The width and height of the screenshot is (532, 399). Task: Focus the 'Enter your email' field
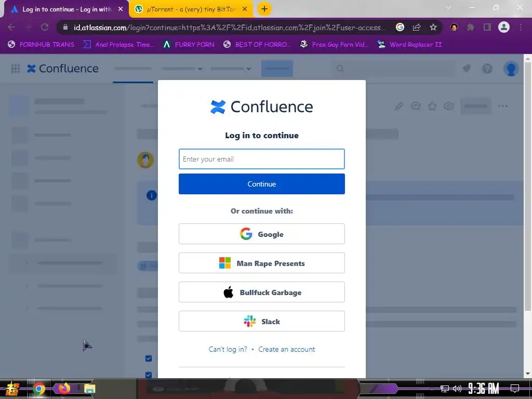pyautogui.click(x=262, y=159)
